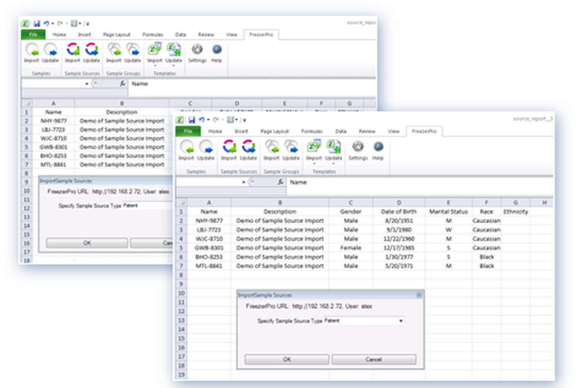Expand the Templates Update dropdown arrow
This screenshot has height=388, width=588.
333,163
